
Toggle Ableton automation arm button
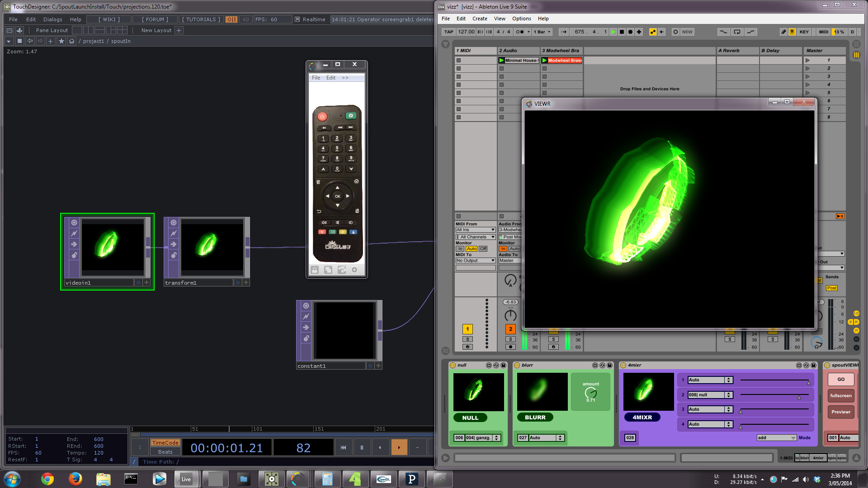point(653,32)
